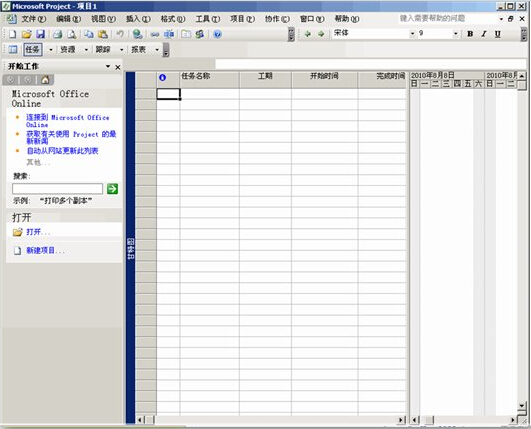This screenshot has width=531, height=429.
Task: Toggle Underline formatting button
Action: coord(497,34)
